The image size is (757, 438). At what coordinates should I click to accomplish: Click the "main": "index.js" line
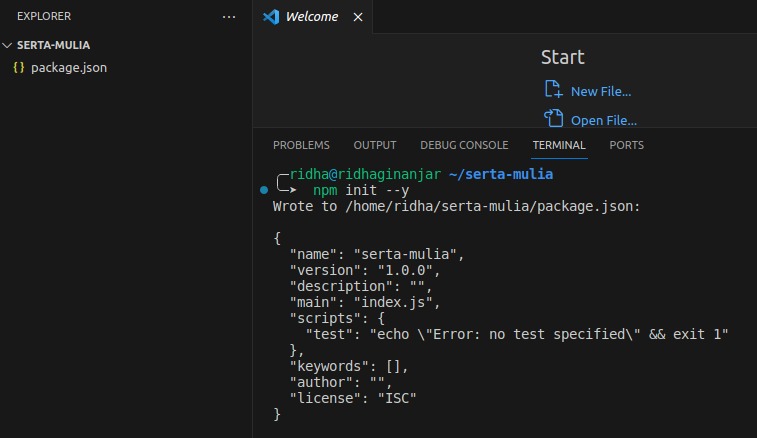coord(364,302)
